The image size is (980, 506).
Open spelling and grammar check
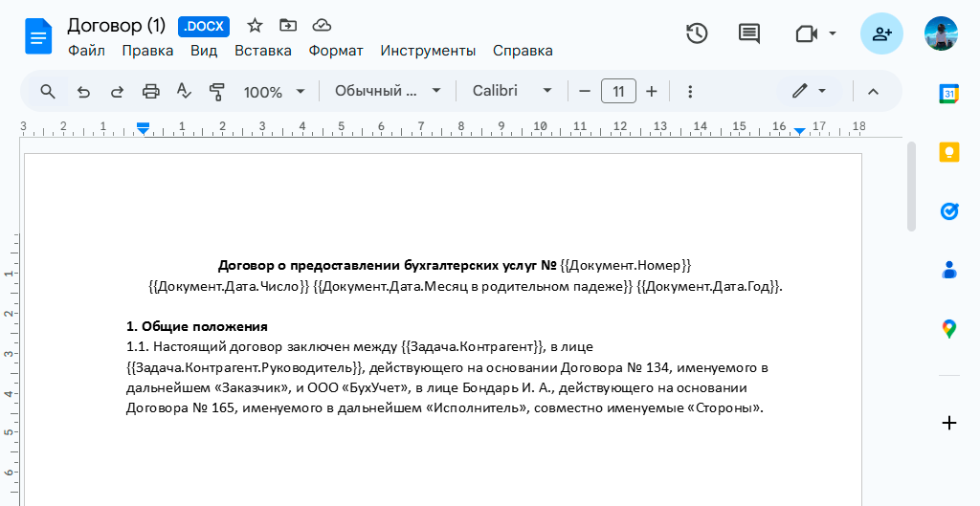pos(184,92)
